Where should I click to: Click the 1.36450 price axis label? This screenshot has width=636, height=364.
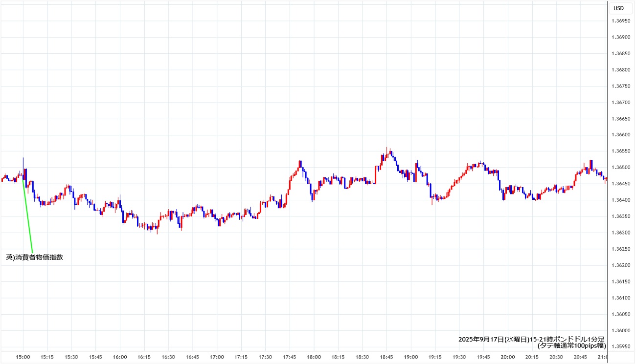(x=620, y=184)
